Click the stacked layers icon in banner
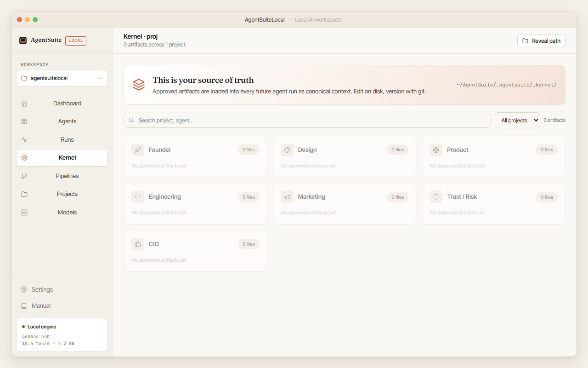588x368 pixels. (139, 85)
